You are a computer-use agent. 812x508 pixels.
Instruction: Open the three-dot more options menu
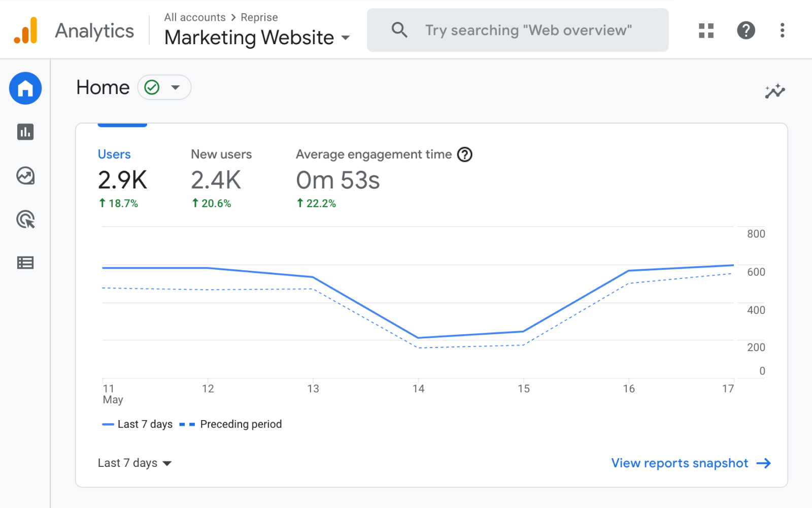(x=782, y=30)
